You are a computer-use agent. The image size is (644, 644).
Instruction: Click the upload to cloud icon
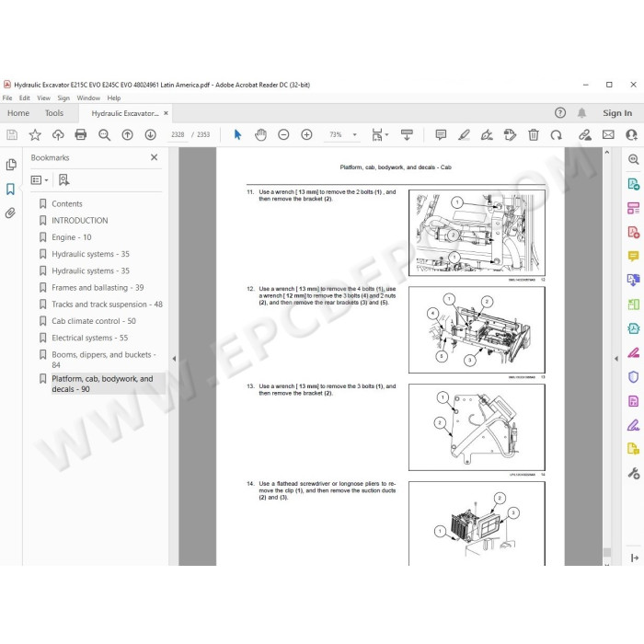[58, 134]
